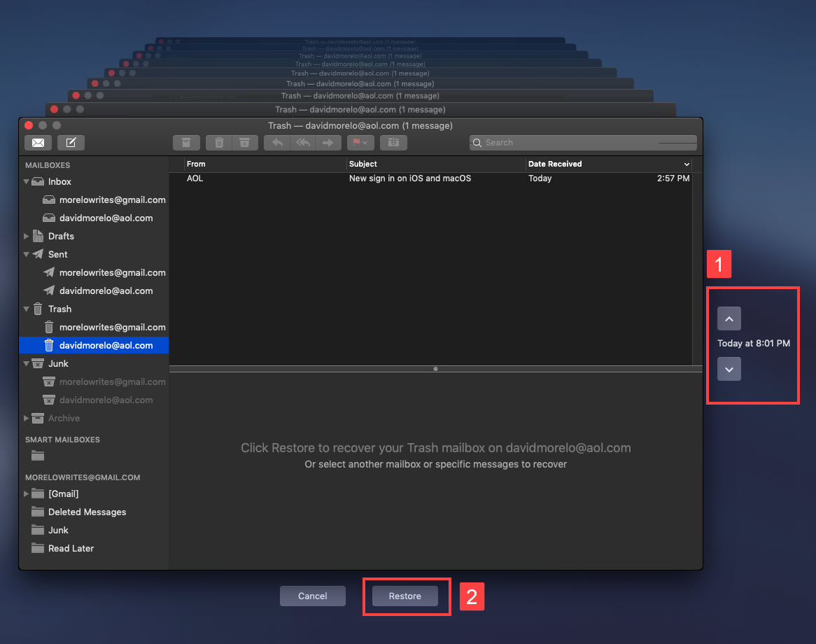
Task: Click the "2:57 PM" time cell
Action: pyautogui.click(x=673, y=178)
